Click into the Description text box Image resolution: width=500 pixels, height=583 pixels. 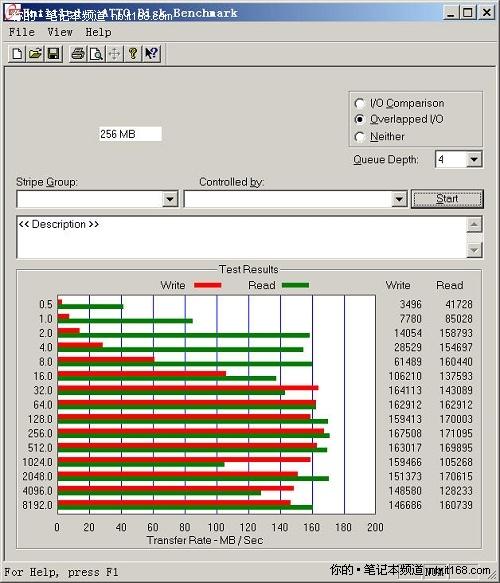tap(242, 237)
